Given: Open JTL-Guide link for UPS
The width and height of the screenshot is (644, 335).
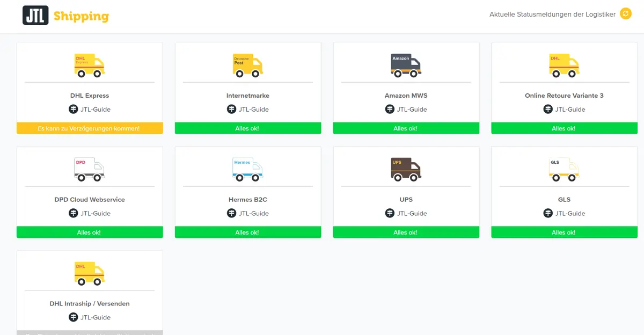Looking at the screenshot, I should (412, 214).
